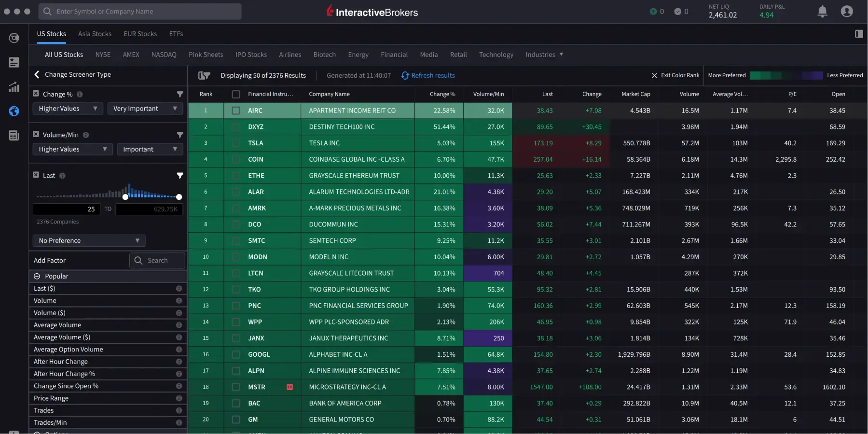Screen dimensions: 868x434
Task: Open the Very Important dropdown for Change %
Action: pyautogui.click(x=145, y=109)
